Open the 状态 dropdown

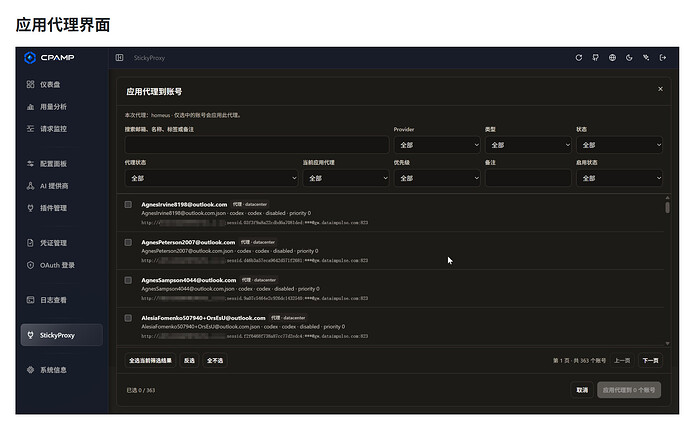click(x=619, y=145)
